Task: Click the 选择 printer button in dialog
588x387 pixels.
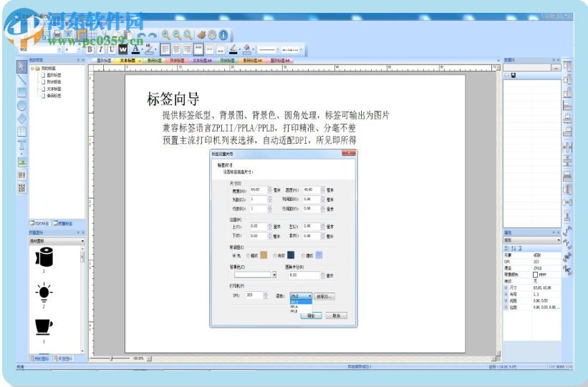Action: pos(324,296)
